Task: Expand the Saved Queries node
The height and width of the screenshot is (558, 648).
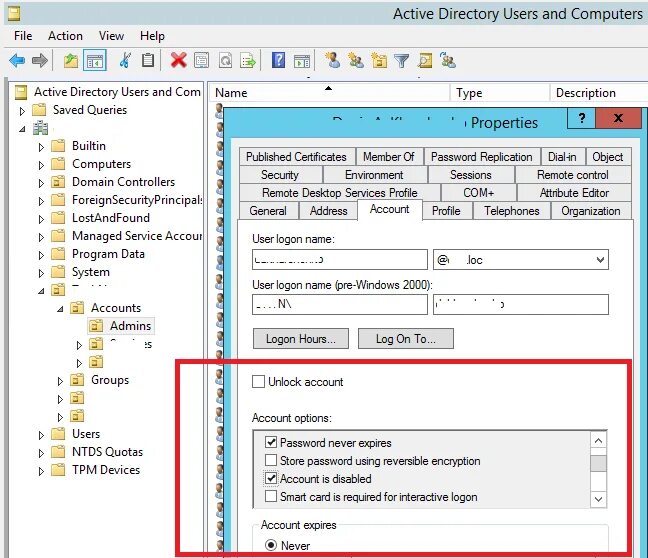Action: coord(22,111)
